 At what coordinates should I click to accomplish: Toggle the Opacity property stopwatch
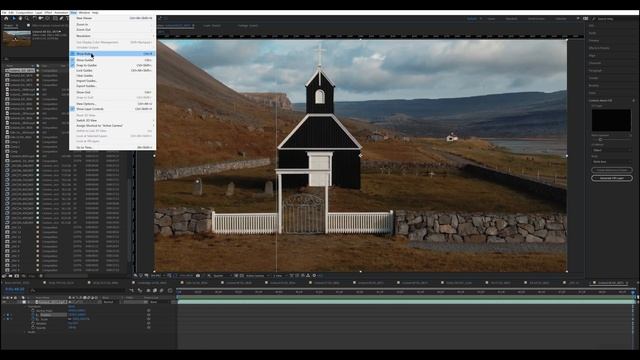click(x=33, y=328)
